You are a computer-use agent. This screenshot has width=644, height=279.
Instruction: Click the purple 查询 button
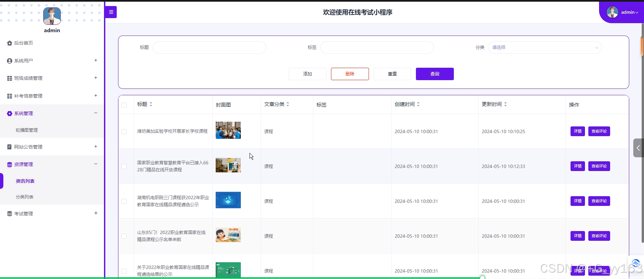435,74
